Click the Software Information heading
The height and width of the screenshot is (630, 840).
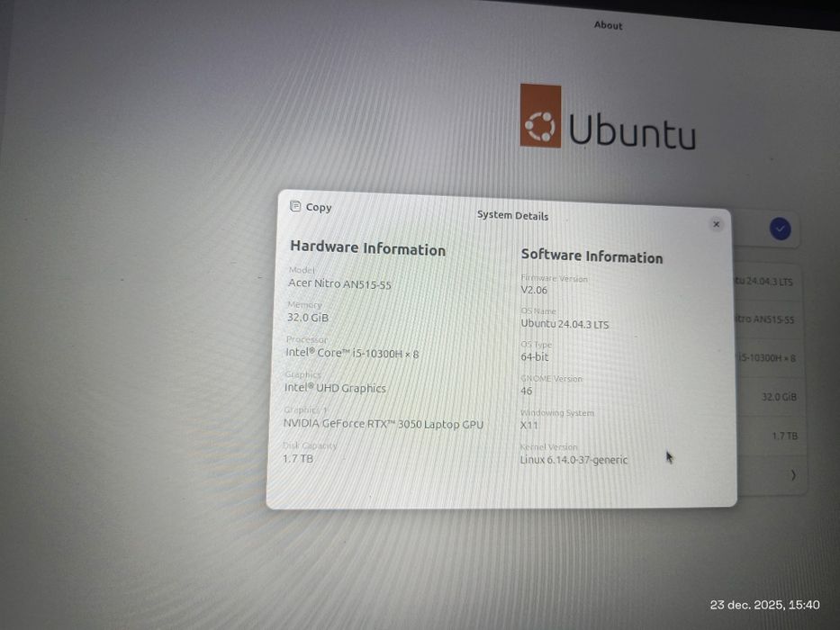[592, 256]
